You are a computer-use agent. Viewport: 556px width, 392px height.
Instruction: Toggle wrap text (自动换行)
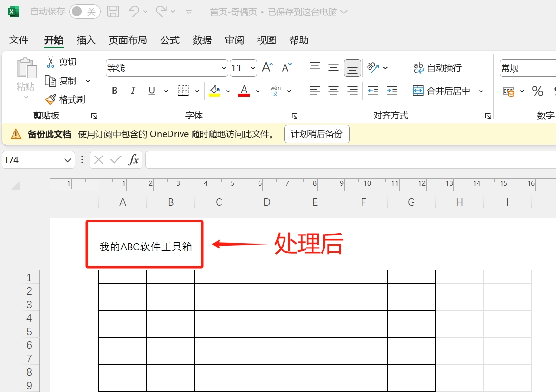438,68
